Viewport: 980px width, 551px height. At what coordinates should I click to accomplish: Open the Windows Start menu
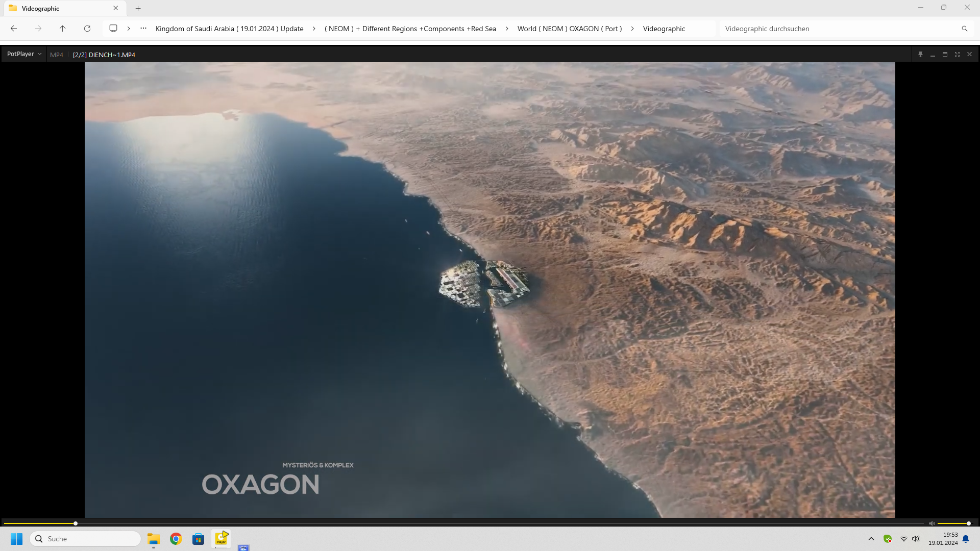17,539
